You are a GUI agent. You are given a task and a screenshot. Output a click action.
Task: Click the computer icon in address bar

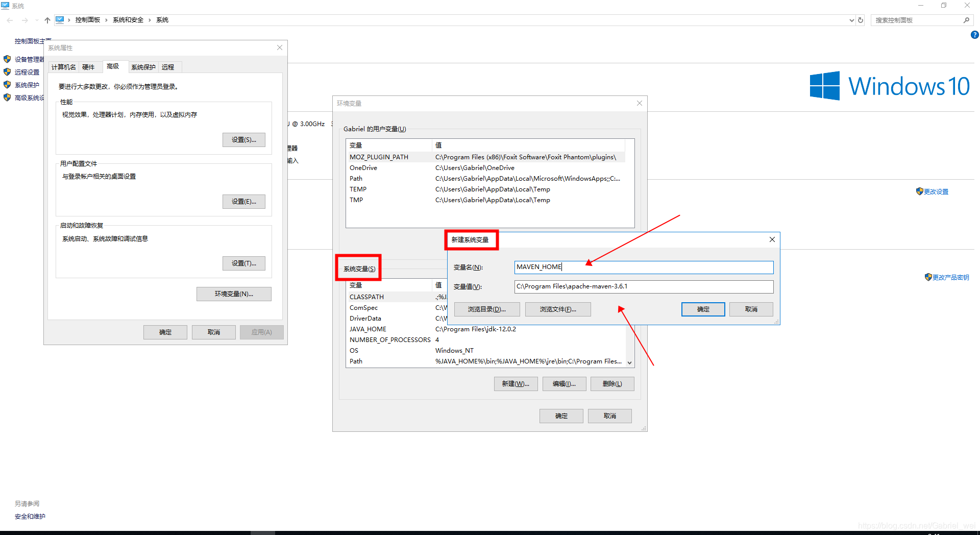coord(60,20)
